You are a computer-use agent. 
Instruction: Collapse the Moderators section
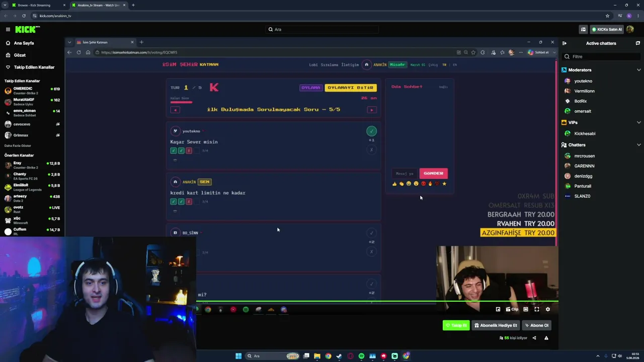click(x=639, y=70)
